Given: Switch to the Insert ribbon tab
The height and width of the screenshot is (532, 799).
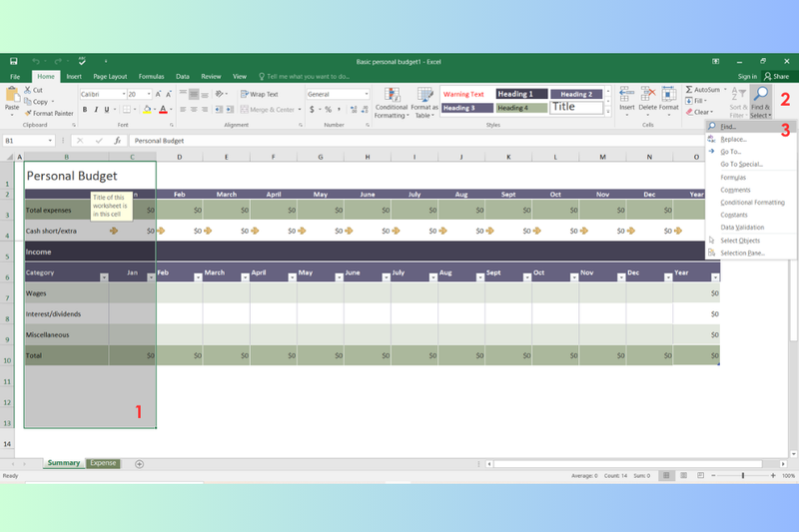Looking at the screenshot, I should point(74,77).
